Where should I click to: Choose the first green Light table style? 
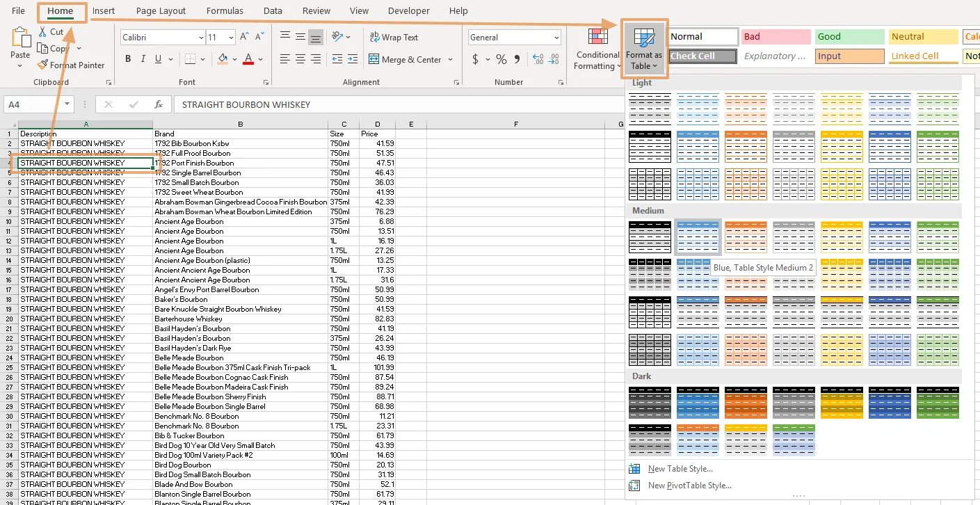[x=938, y=109]
